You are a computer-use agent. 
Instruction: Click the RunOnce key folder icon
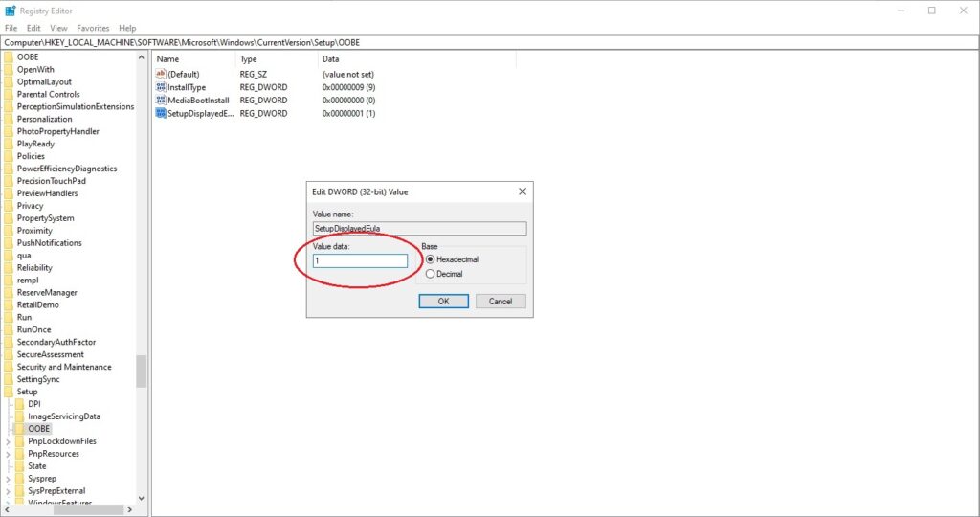pyautogui.click(x=9, y=329)
